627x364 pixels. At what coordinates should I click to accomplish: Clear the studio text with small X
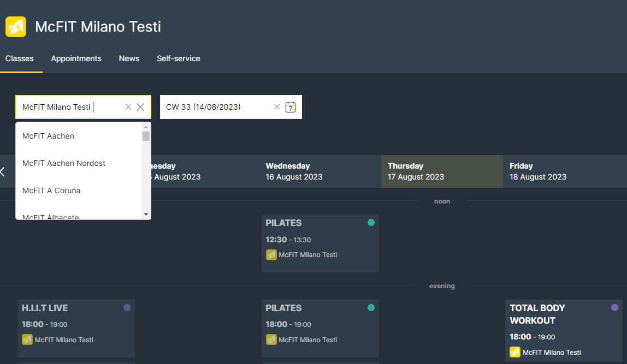click(128, 106)
